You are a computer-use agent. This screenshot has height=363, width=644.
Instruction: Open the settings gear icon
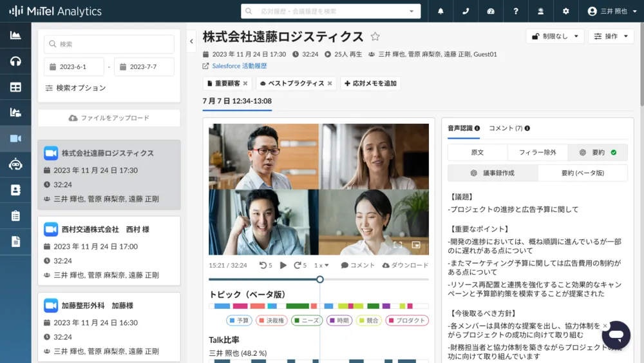pyautogui.click(x=565, y=11)
